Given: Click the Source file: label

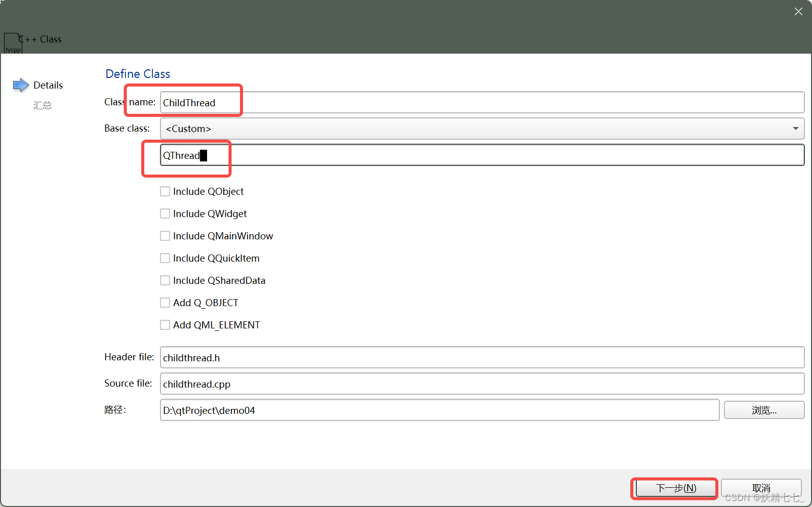Looking at the screenshot, I should click(x=128, y=383).
